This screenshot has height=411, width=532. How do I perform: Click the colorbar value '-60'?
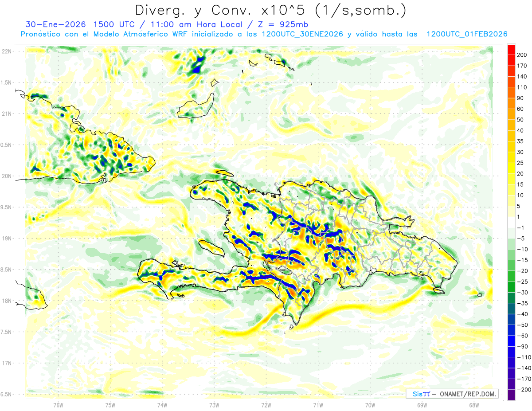tap(523, 335)
